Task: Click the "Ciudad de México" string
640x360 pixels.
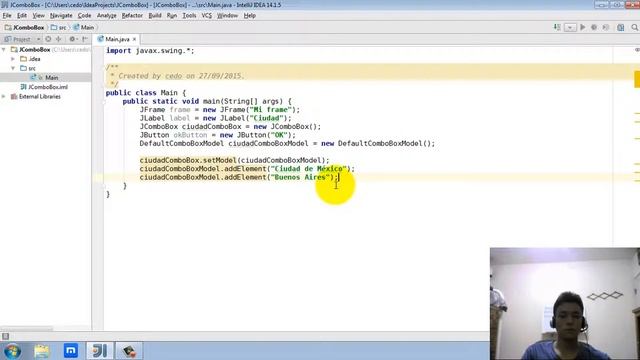Action: 308,169
